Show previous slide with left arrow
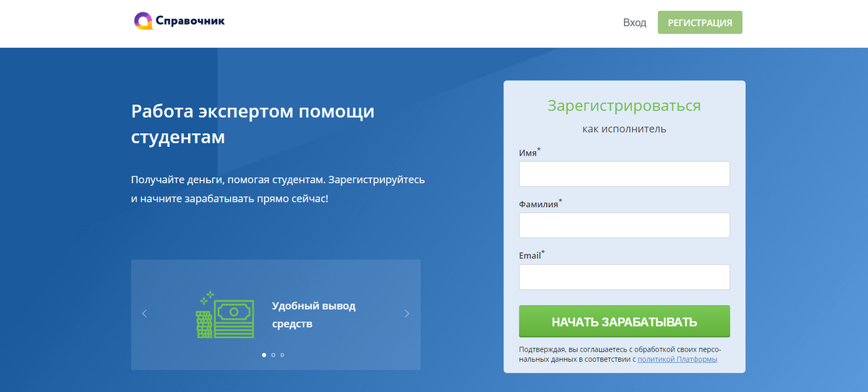 click(144, 313)
